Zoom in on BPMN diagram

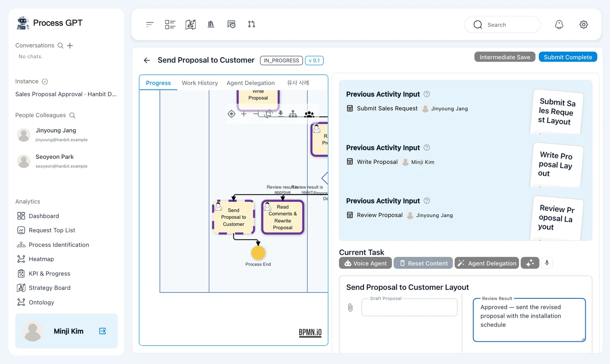point(244,114)
